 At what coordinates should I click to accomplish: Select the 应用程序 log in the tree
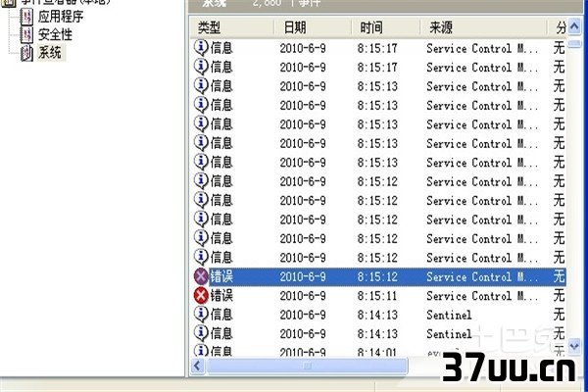61,17
